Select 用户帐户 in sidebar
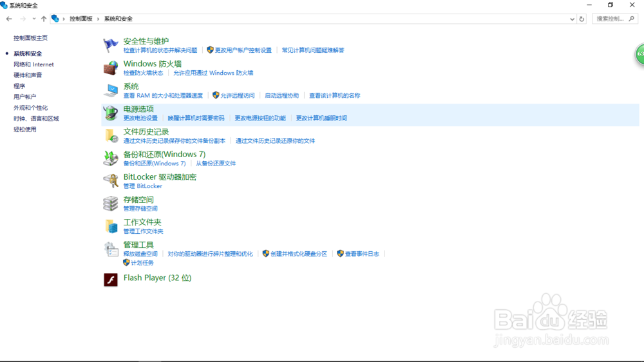Image resolution: width=644 pixels, height=362 pixels. (24, 97)
